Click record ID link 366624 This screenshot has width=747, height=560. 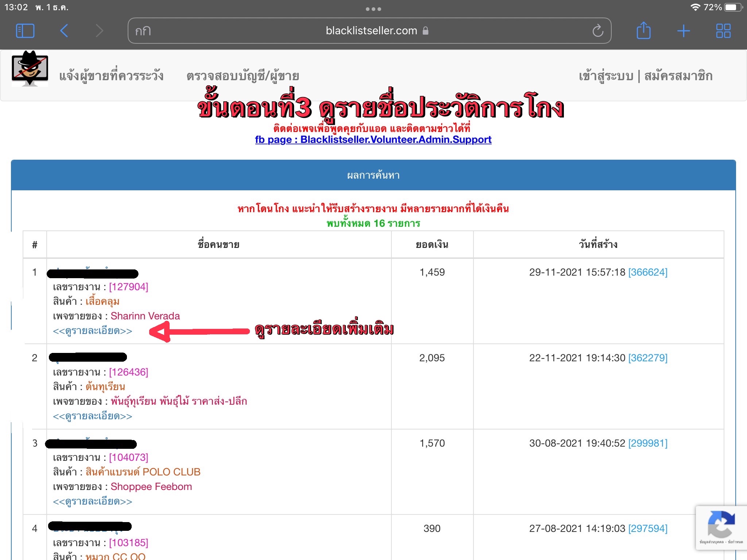pos(647,272)
